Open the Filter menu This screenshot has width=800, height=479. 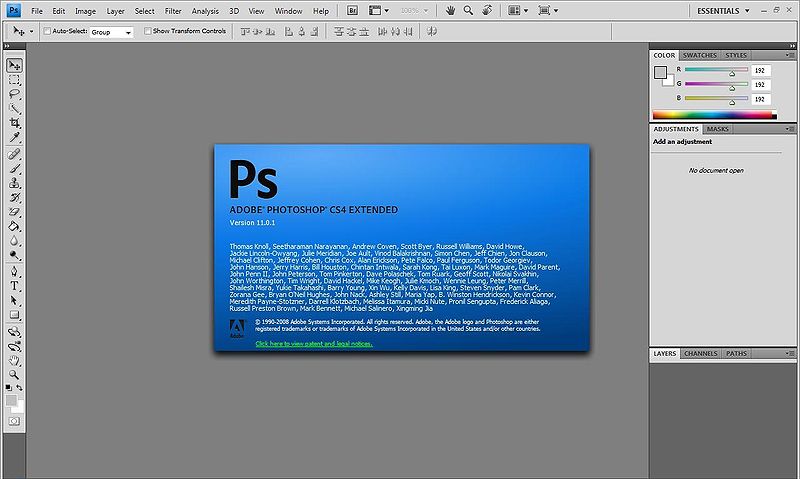coord(173,11)
